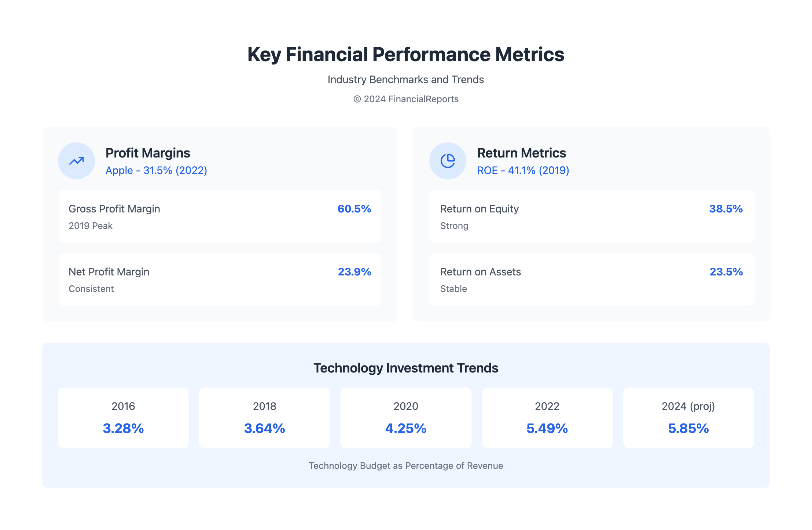Open the 2022 investment tile

coord(547,418)
